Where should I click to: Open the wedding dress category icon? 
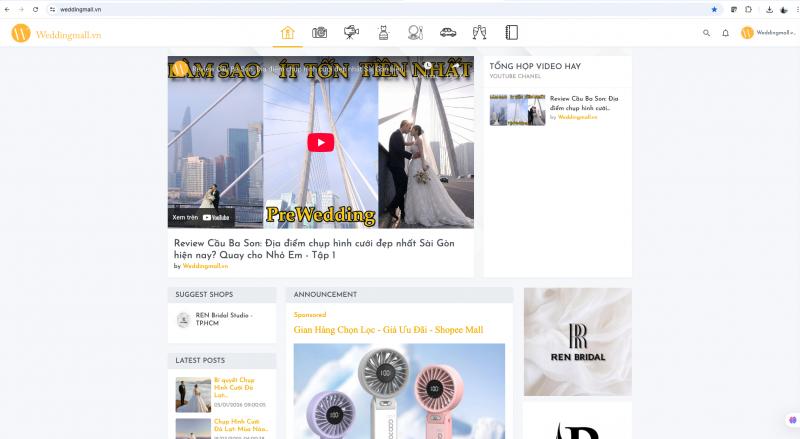point(383,33)
